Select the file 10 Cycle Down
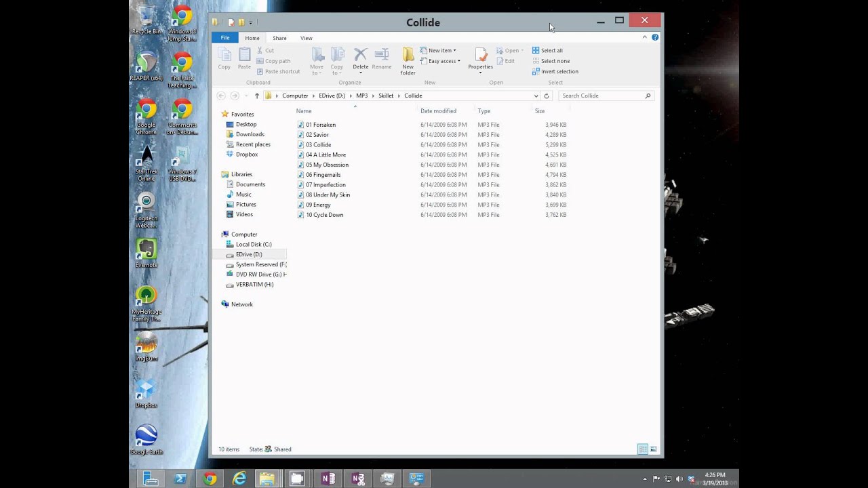The height and width of the screenshot is (488, 868). pyautogui.click(x=324, y=215)
